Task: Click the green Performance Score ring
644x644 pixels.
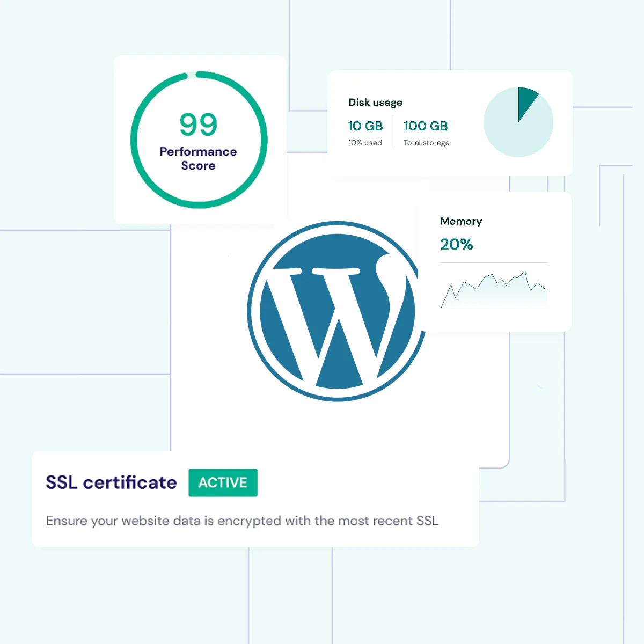Action: point(133,141)
